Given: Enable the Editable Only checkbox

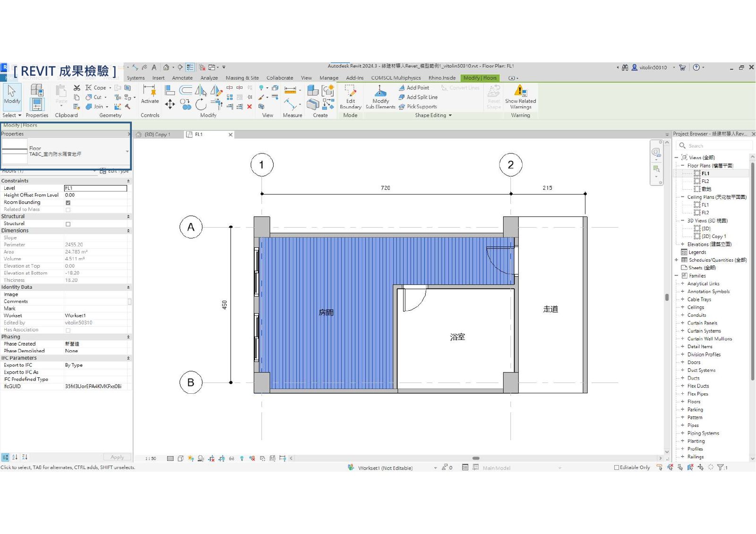Looking at the screenshot, I should point(616,467).
